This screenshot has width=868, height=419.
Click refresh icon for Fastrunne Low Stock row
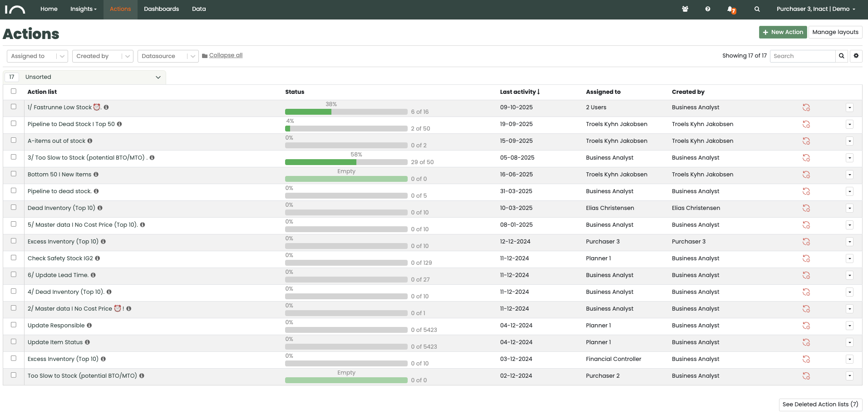(806, 107)
